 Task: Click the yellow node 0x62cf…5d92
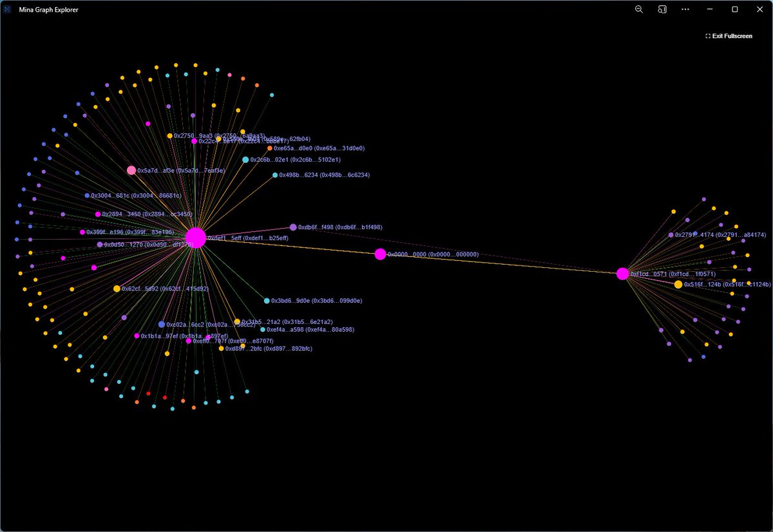tap(117, 289)
